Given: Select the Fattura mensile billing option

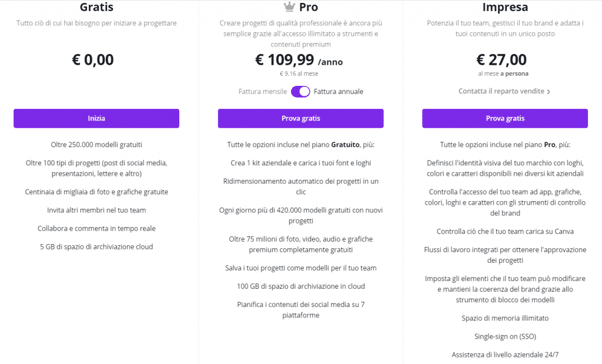Looking at the screenshot, I should click(x=263, y=91).
